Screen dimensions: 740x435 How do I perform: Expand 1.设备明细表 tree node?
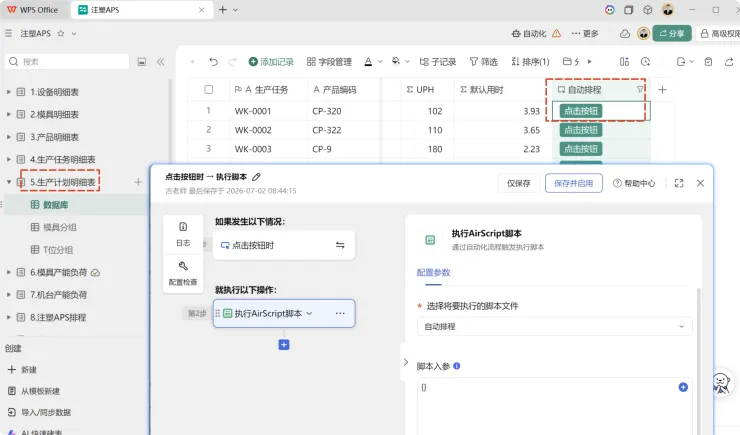point(8,92)
